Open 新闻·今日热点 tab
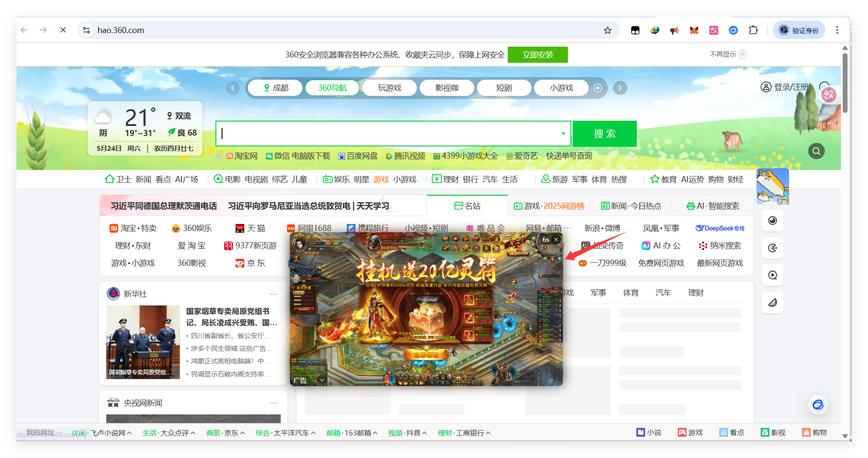The height and width of the screenshot is (458, 868). point(631,206)
